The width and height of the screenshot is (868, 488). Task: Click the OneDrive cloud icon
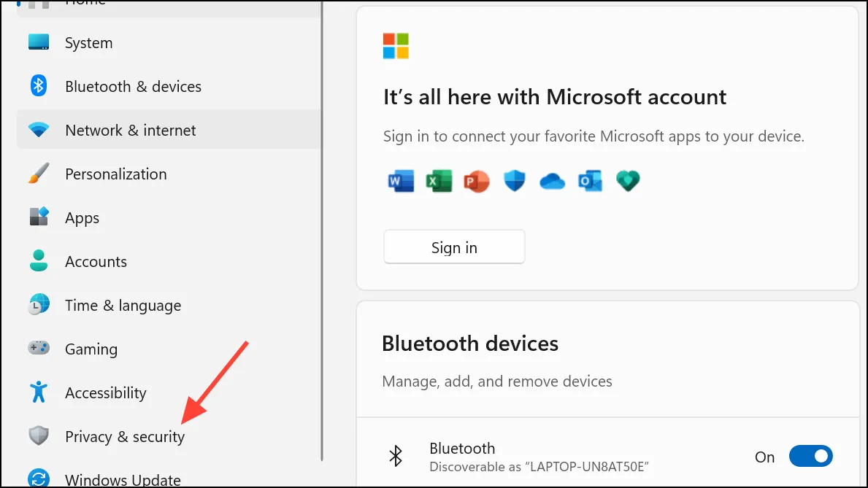[552, 182]
